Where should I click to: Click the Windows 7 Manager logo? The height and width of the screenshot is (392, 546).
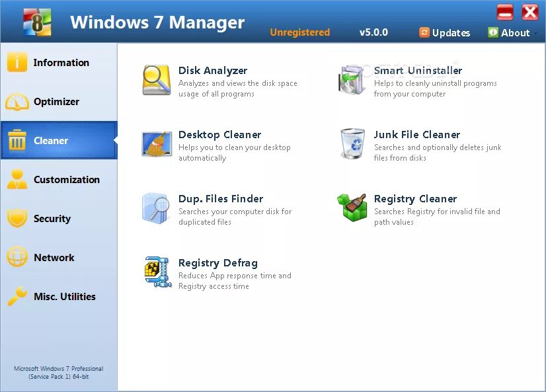tap(37, 22)
